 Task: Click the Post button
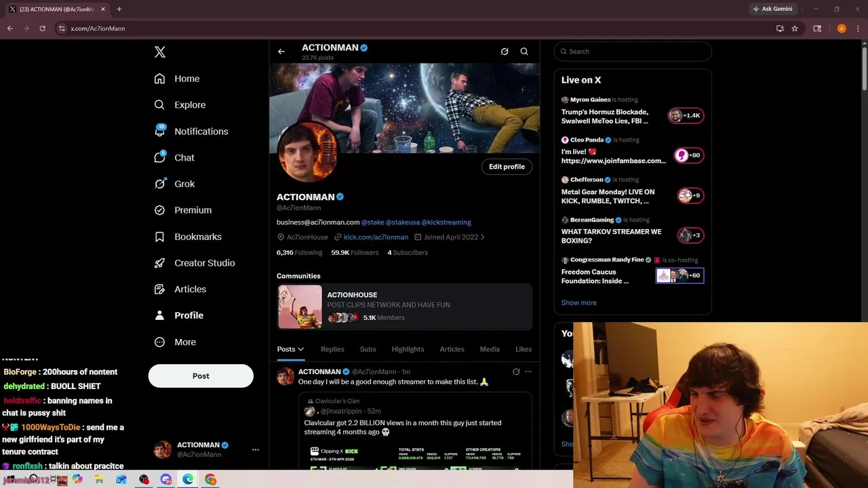[x=201, y=376]
